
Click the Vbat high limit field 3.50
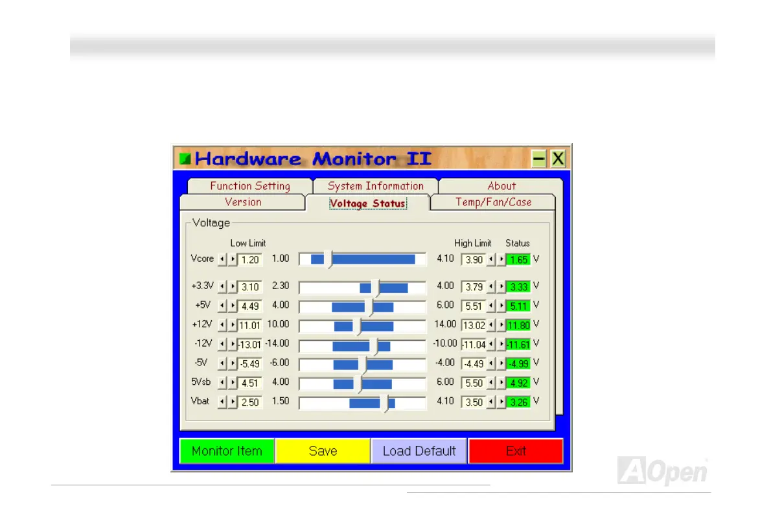pos(474,402)
